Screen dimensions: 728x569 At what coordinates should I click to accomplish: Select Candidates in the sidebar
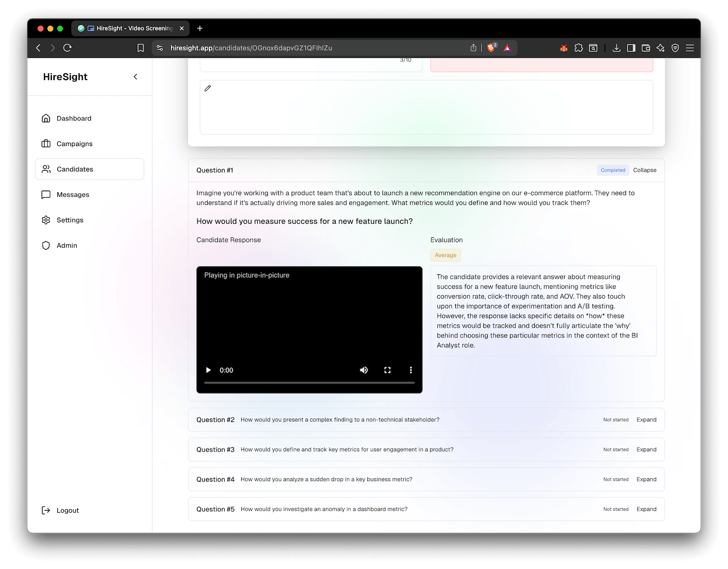point(90,169)
